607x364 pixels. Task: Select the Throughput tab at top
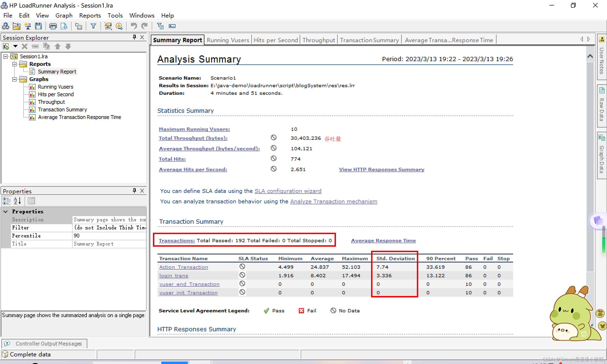tap(319, 40)
